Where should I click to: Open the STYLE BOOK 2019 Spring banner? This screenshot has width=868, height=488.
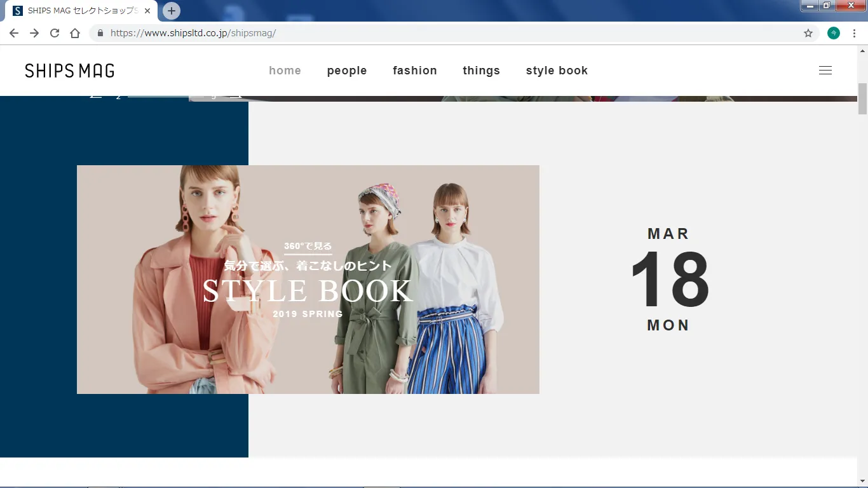(308, 280)
